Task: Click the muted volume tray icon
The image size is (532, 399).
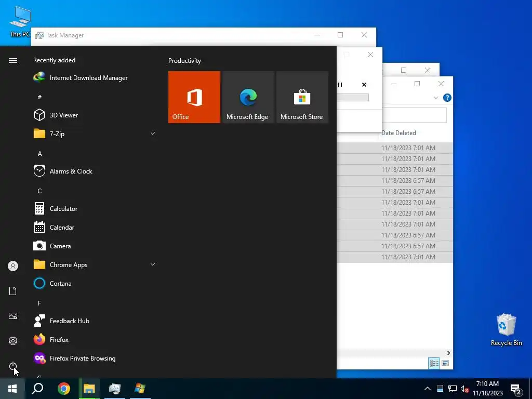Action: [x=464, y=389]
